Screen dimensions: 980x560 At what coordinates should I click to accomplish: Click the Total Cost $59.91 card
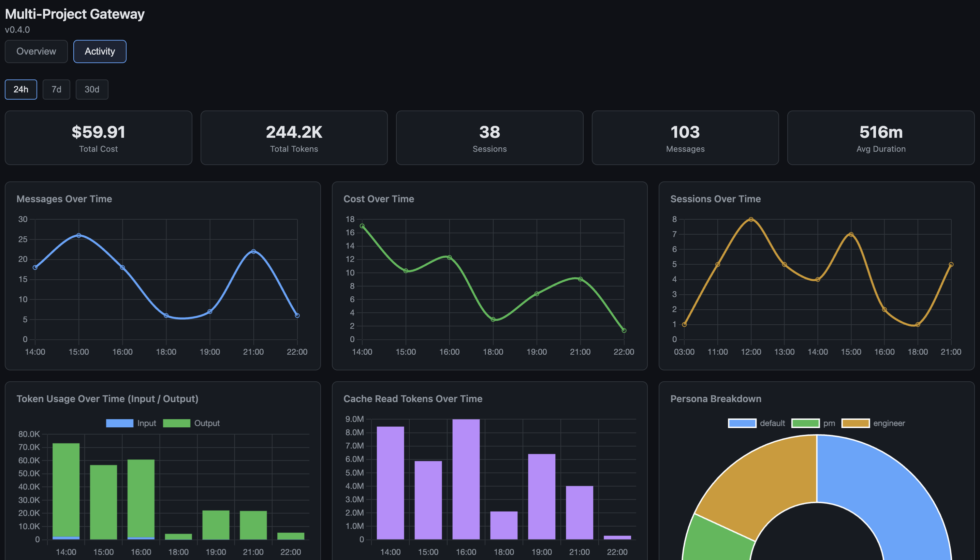99,138
